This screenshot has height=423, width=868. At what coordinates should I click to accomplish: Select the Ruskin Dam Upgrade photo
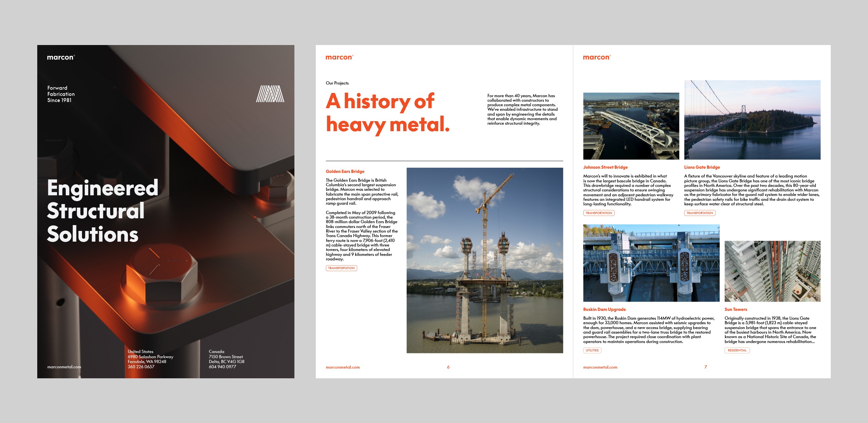click(x=651, y=263)
